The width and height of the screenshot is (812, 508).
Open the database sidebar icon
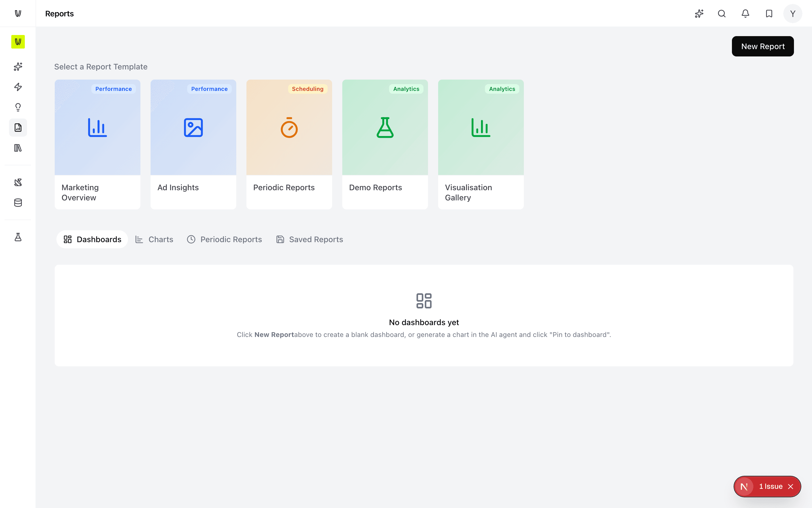[x=18, y=203]
